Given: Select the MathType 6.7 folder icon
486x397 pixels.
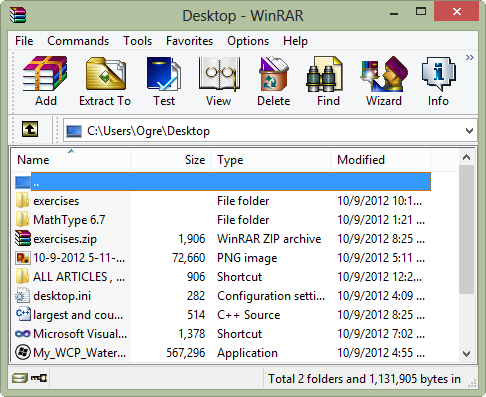Looking at the screenshot, I should pos(23,220).
